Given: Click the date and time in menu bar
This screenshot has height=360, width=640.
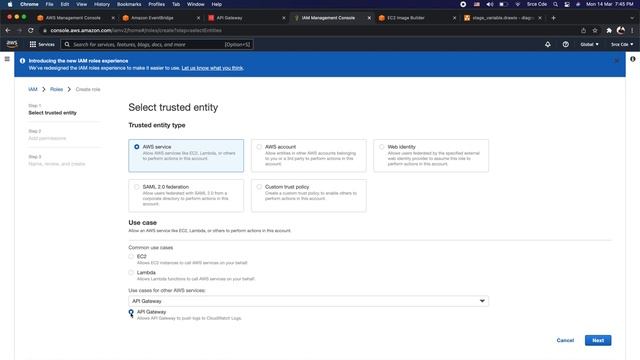Looking at the screenshot, I should point(610,4).
